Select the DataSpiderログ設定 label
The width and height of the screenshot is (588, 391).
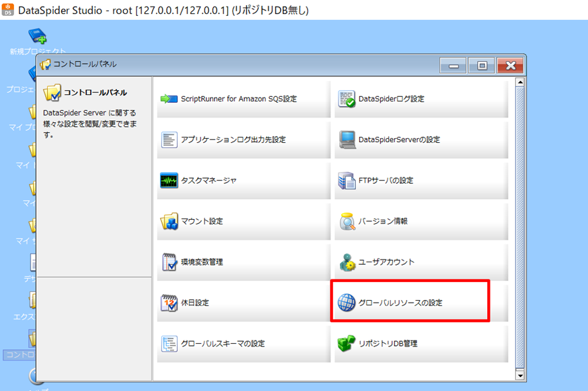pyautogui.click(x=392, y=99)
